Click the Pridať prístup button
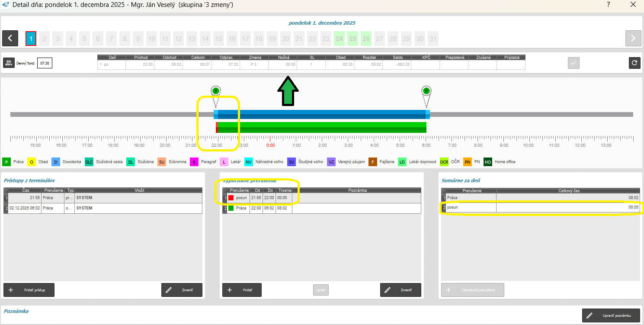The height and width of the screenshot is (325, 644). (29, 290)
